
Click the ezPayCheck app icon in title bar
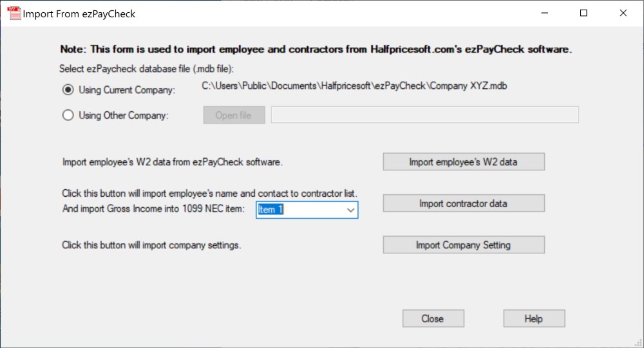click(x=13, y=13)
